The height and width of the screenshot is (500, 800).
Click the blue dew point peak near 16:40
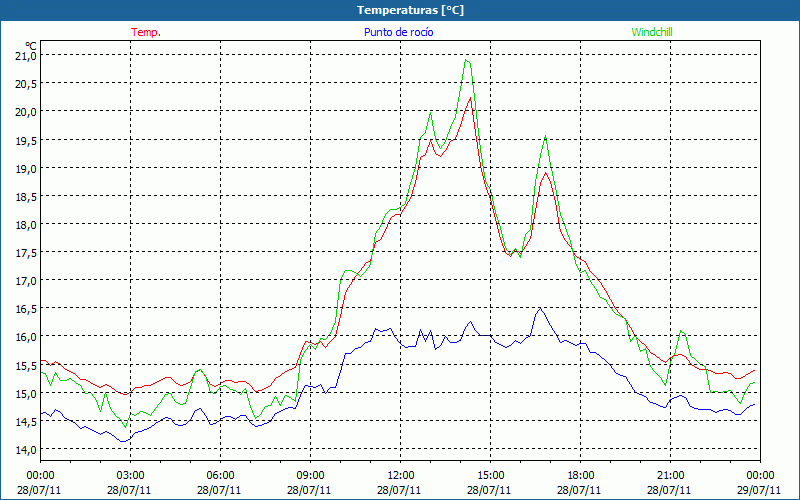click(x=540, y=308)
